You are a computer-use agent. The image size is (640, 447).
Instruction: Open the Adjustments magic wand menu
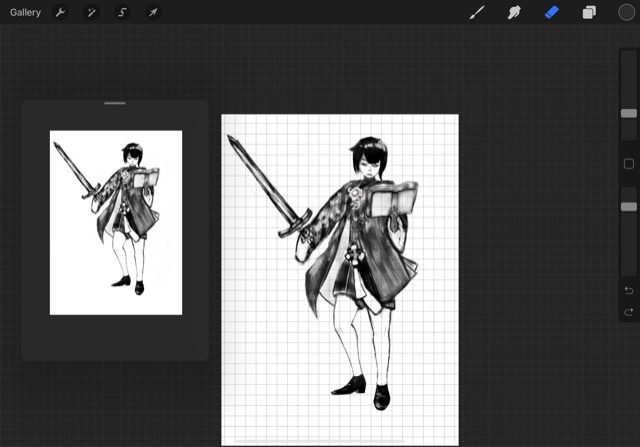[91, 13]
